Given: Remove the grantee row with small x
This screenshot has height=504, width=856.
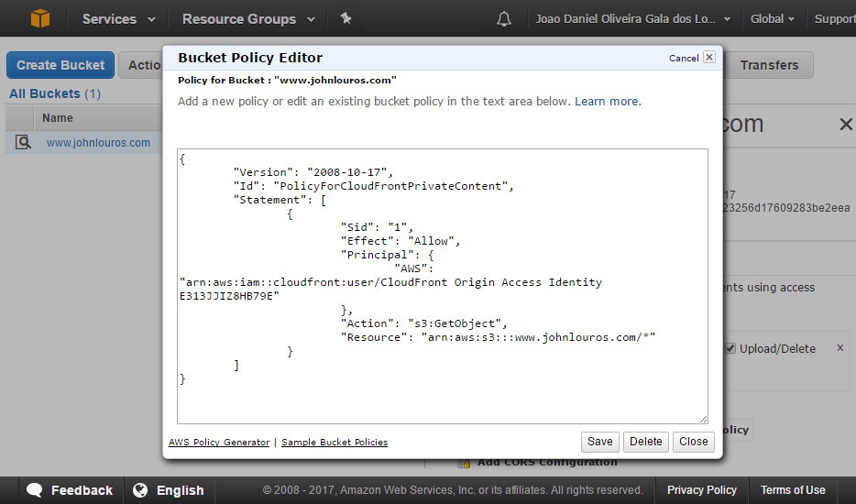Looking at the screenshot, I should point(840,348).
